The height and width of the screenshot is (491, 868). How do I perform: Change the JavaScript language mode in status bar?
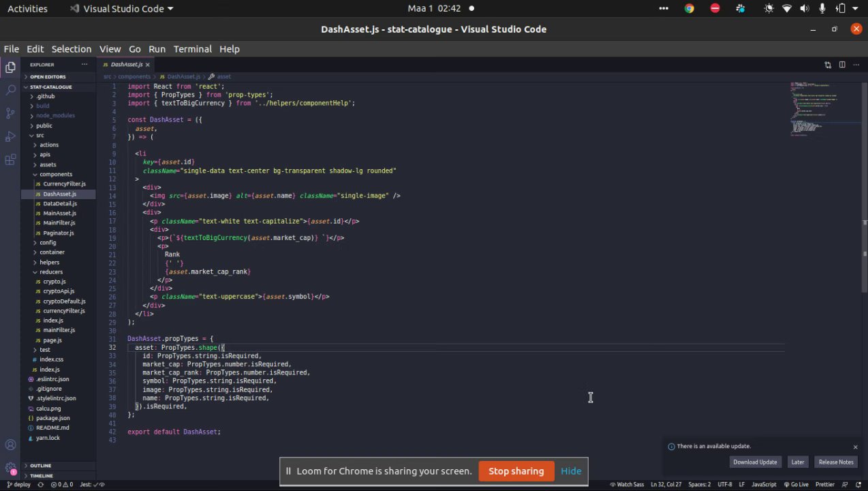tap(764, 484)
